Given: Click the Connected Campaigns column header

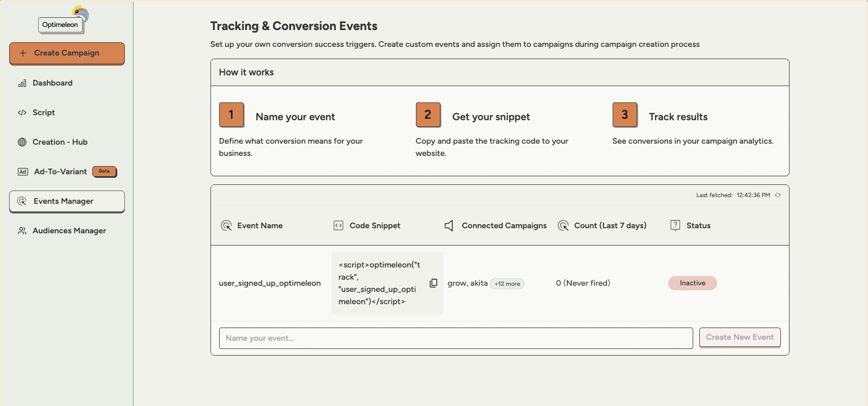Looking at the screenshot, I should click(x=504, y=226).
